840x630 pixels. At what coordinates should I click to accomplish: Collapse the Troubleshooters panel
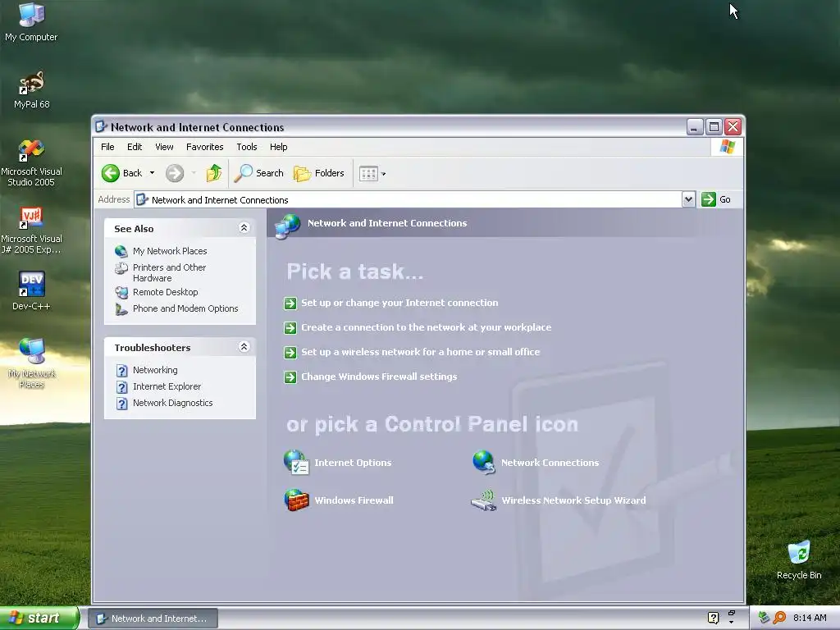[x=244, y=347]
